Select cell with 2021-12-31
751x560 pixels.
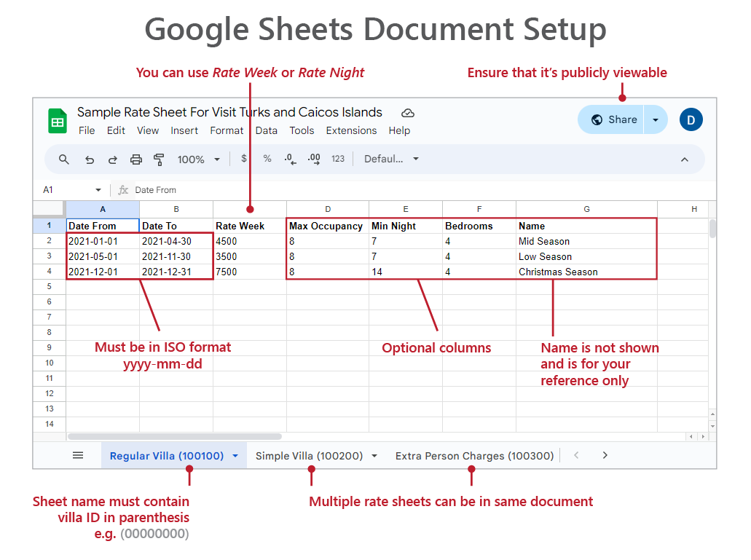[176, 272]
